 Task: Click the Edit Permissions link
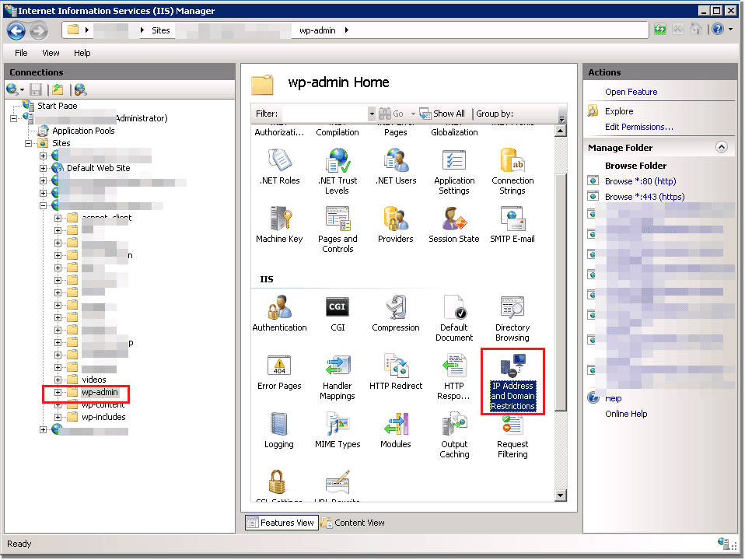point(638,127)
